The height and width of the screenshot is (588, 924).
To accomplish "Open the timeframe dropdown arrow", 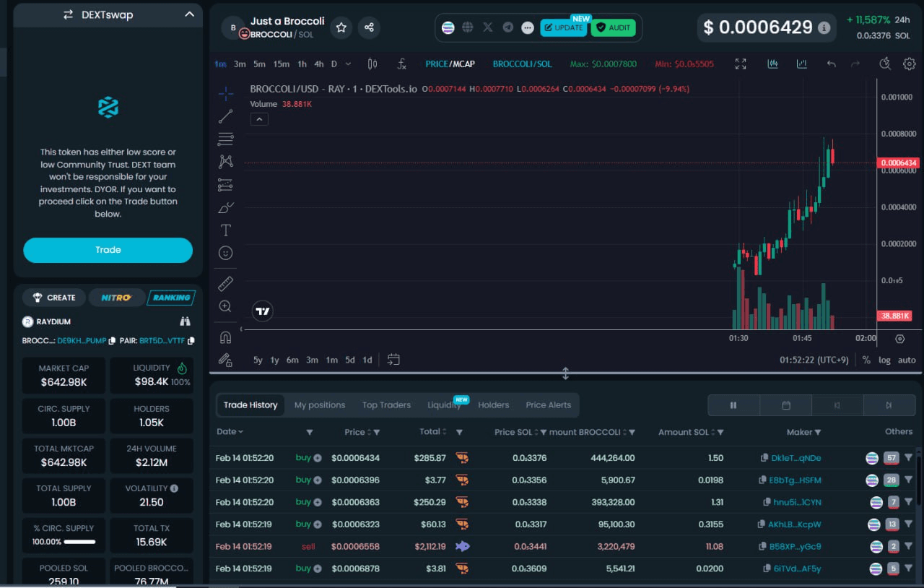I will (349, 64).
